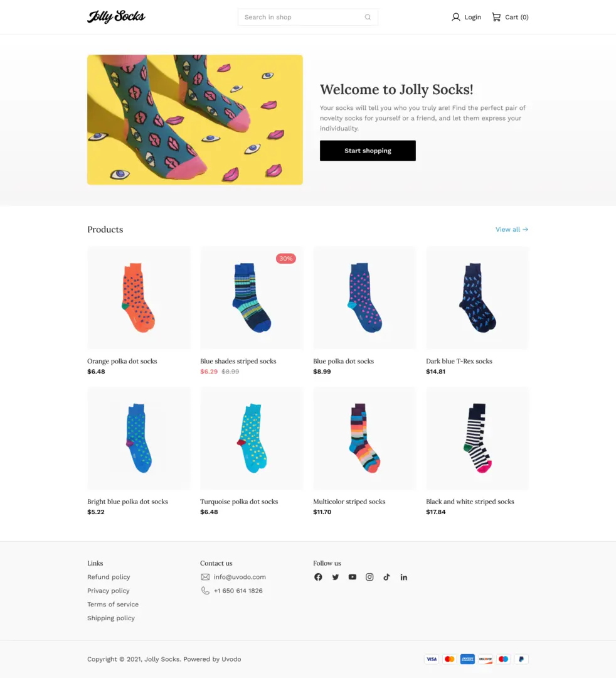Open the Facebook page icon
The image size is (616, 678).
point(318,577)
